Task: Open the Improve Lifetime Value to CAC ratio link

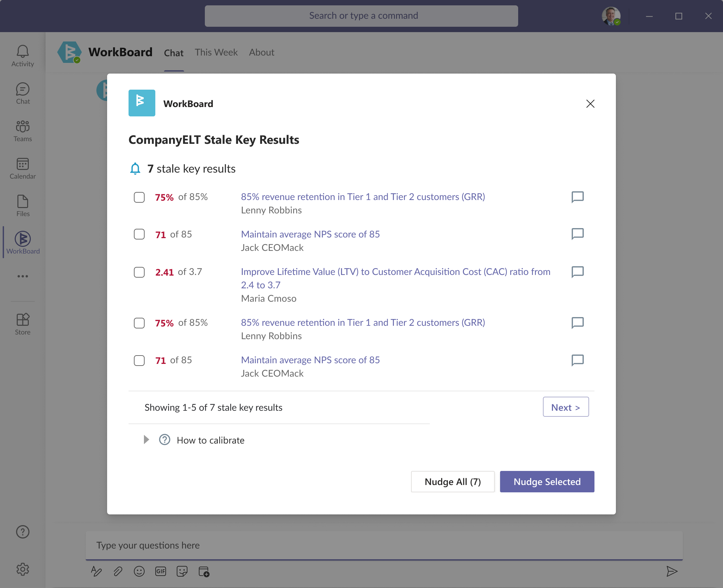Action: point(396,278)
